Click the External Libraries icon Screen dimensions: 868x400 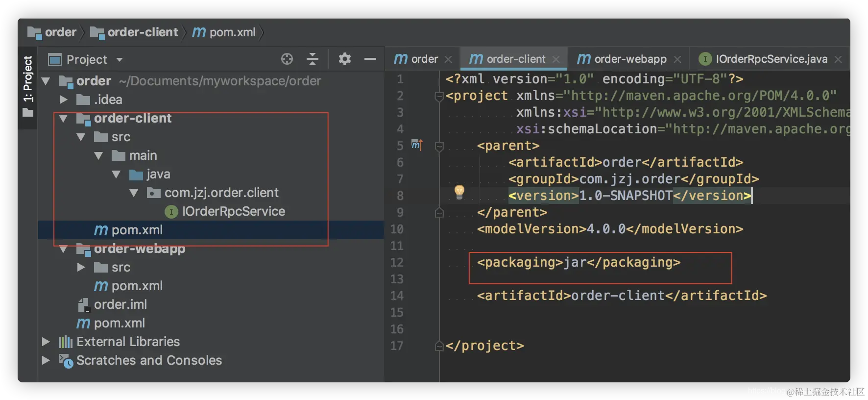pos(66,342)
